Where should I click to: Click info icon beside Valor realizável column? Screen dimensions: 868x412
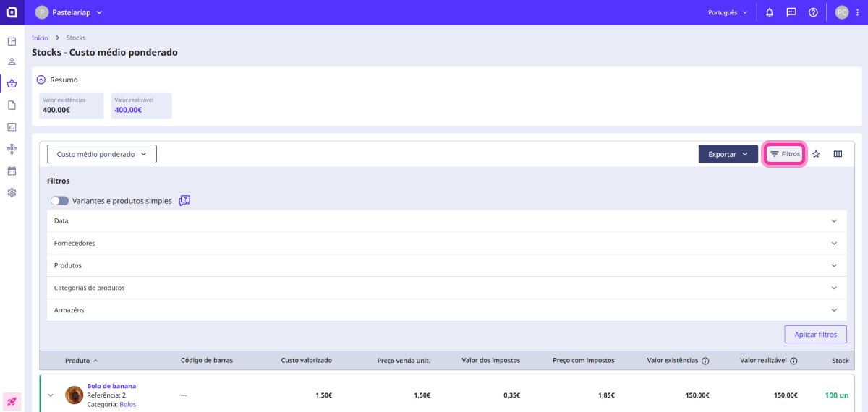(793, 361)
